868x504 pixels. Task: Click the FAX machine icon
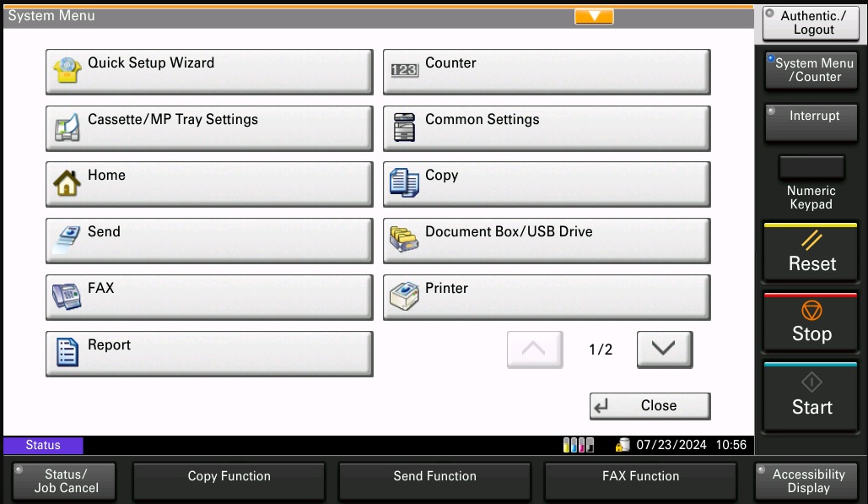click(67, 296)
